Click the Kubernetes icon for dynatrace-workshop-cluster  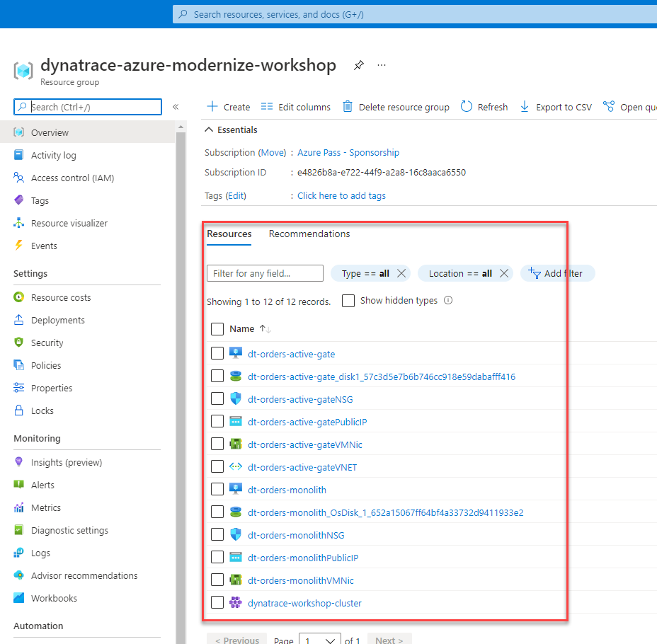pyautogui.click(x=236, y=603)
